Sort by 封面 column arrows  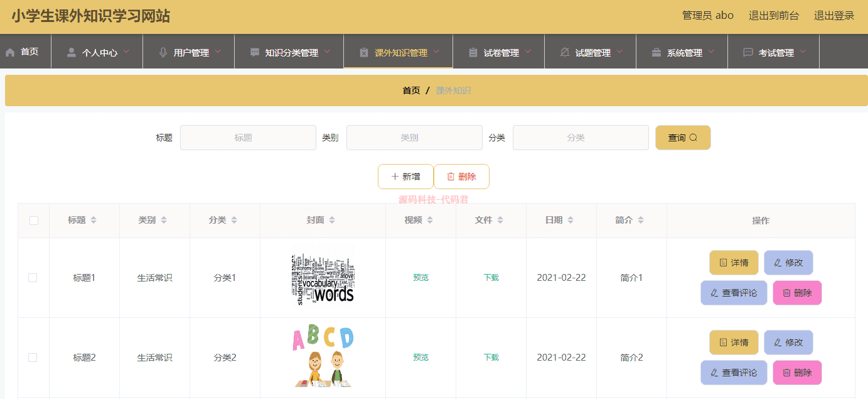pyautogui.click(x=332, y=220)
